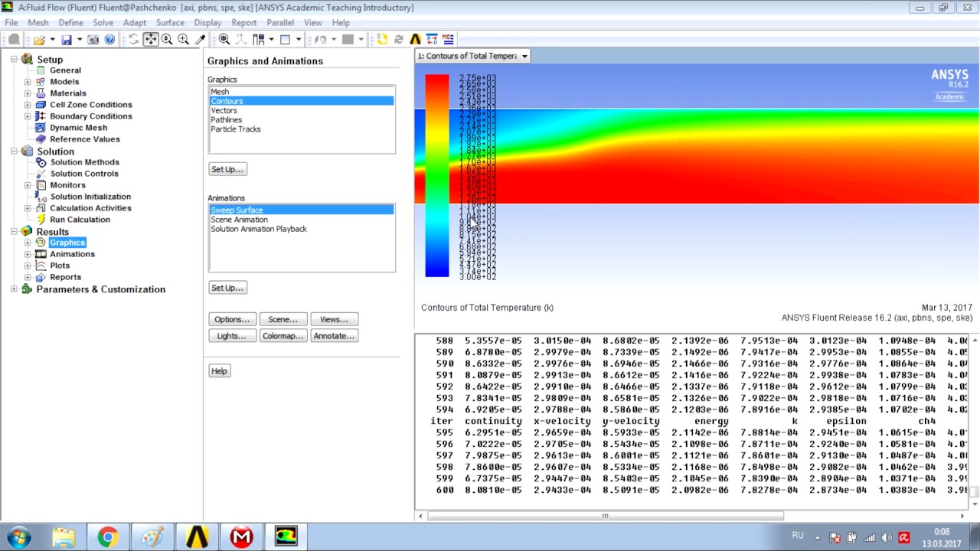980x551 pixels.
Task: Open the Mesh menu
Action: click(38, 23)
